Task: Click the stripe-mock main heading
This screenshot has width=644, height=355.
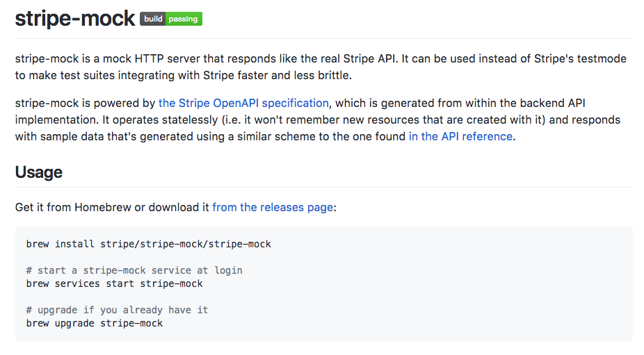Action: [74, 19]
